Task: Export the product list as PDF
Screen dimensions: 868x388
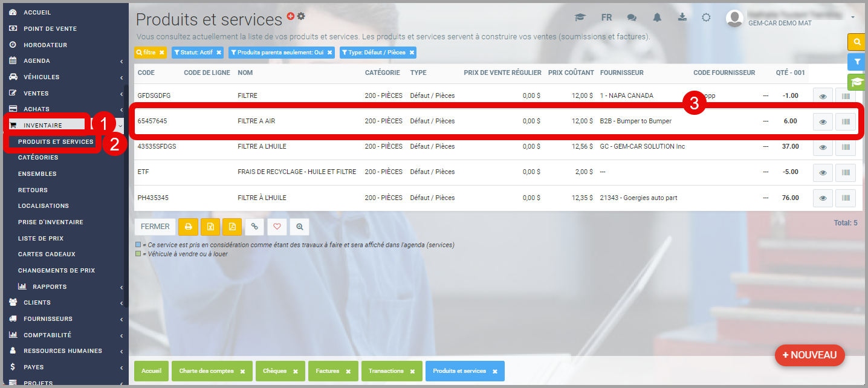Action: pyautogui.click(x=232, y=227)
